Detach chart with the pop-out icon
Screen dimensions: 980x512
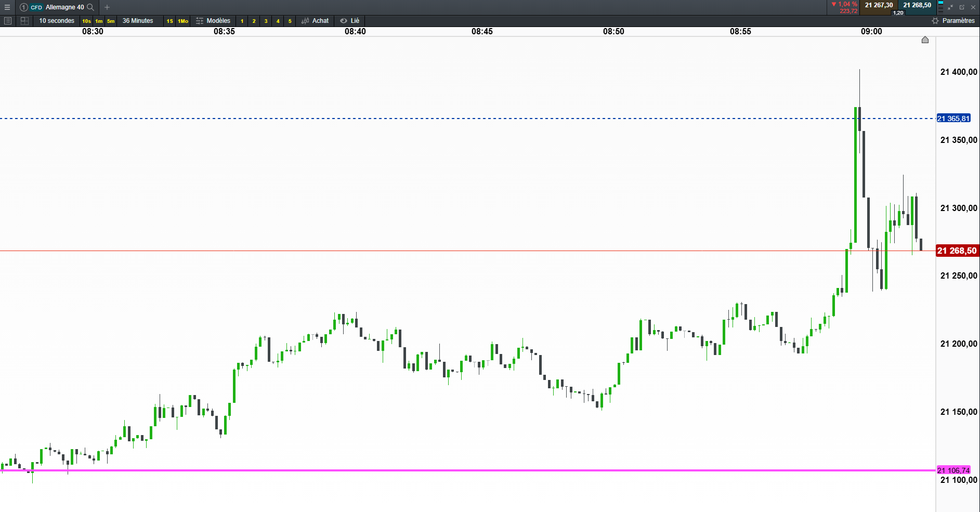tap(962, 7)
